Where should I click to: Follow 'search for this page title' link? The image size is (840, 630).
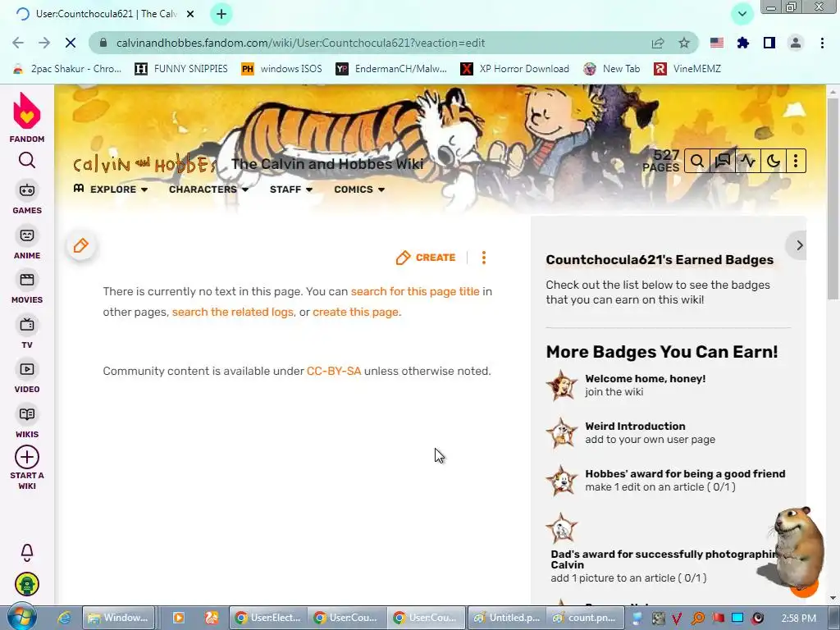[415, 291]
